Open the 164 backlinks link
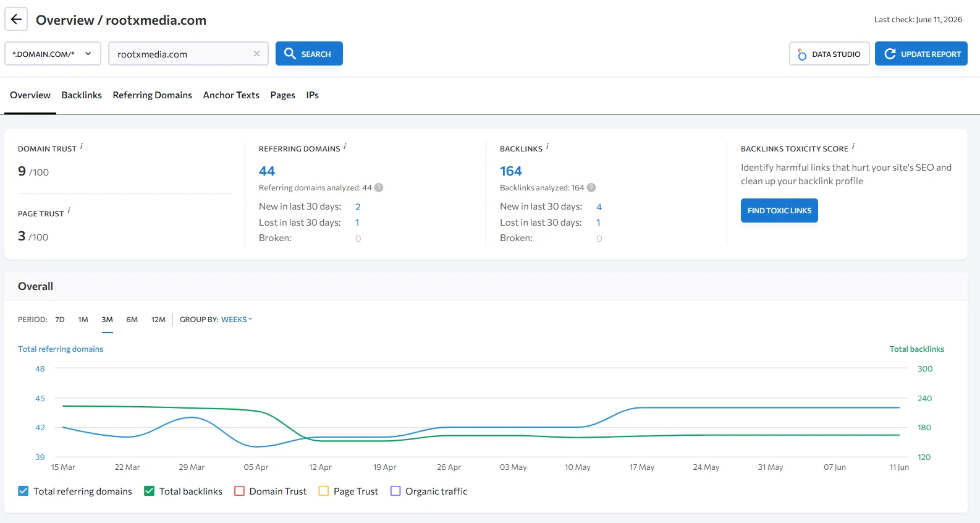980x523 pixels. [x=511, y=171]
